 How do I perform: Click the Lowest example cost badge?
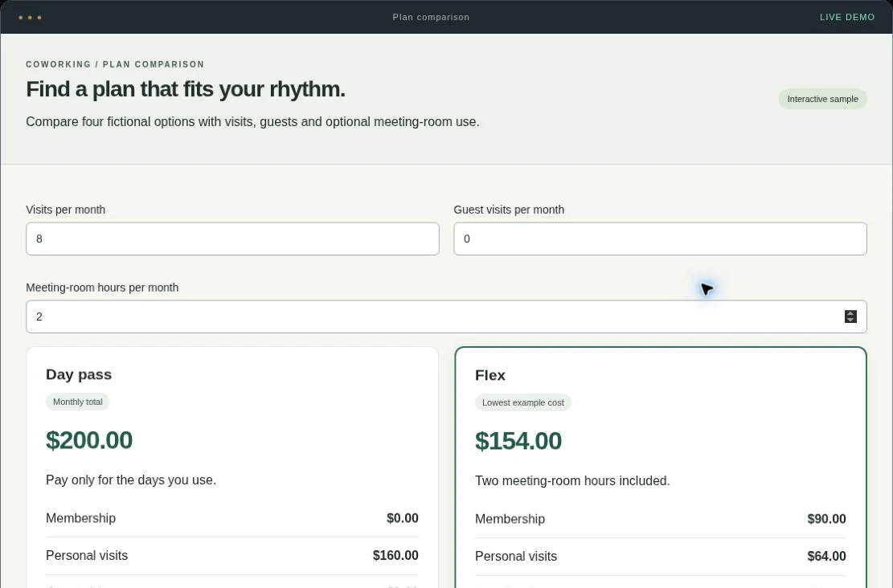tap(522, 402)
